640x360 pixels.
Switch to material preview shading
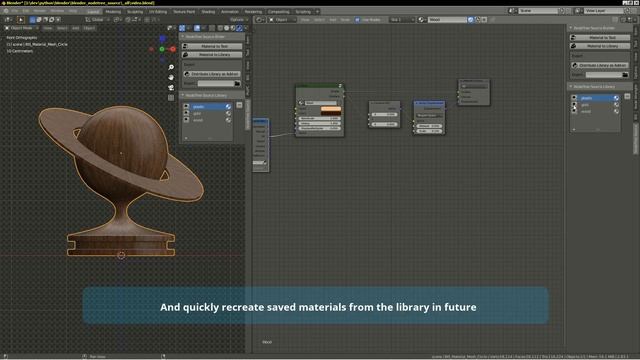[x=233, y=28]
